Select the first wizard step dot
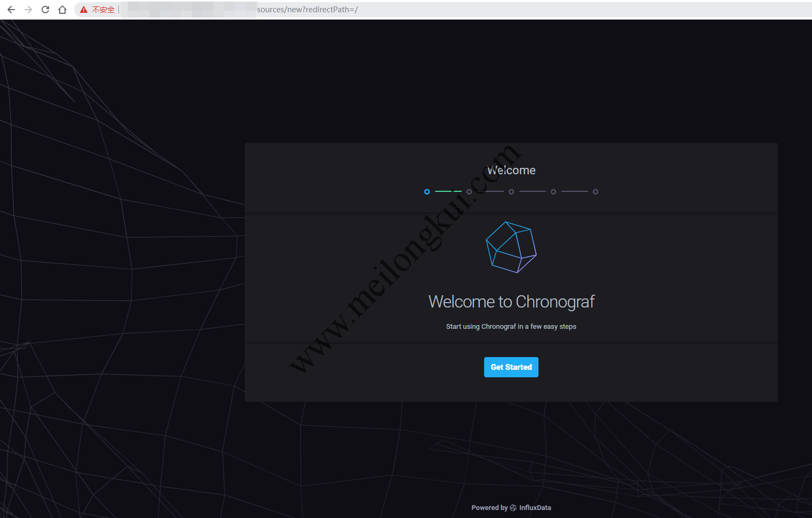 click(x=427, y=192)
